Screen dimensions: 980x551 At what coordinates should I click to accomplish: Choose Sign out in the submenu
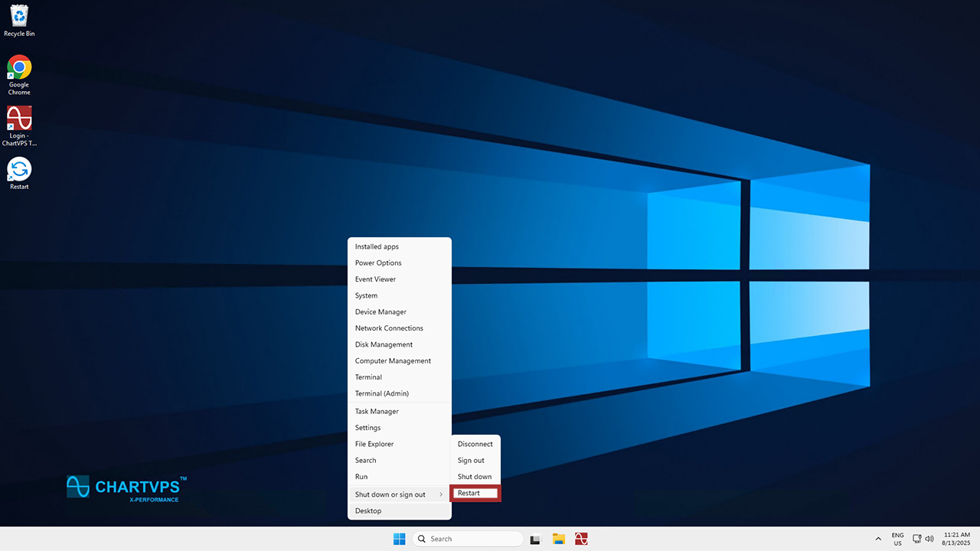pos(471,461)
